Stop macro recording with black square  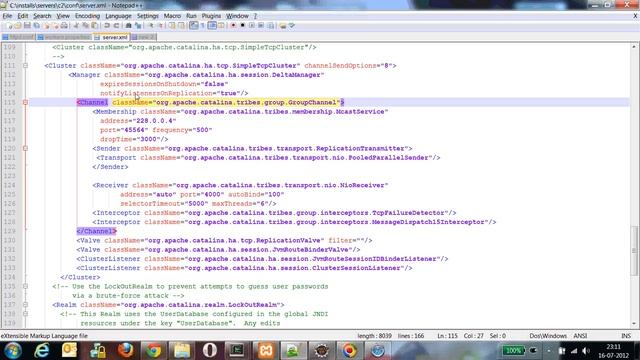[x=242, y=25]
